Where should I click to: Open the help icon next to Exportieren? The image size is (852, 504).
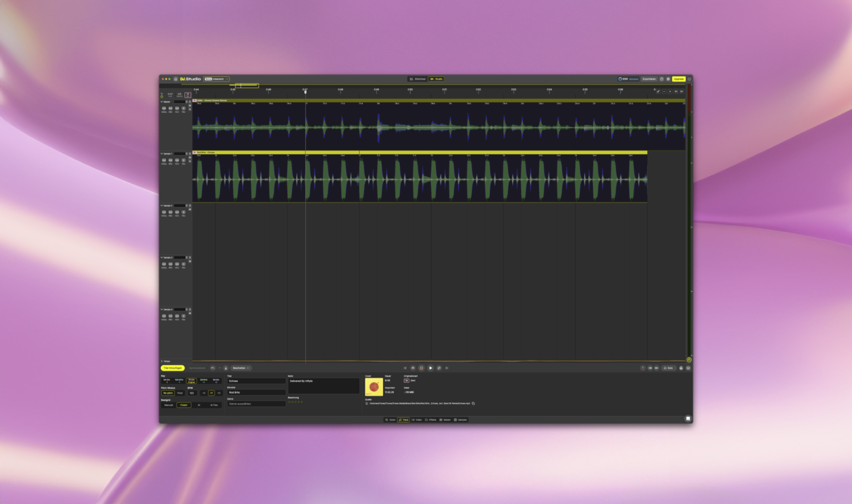(662, 79)
